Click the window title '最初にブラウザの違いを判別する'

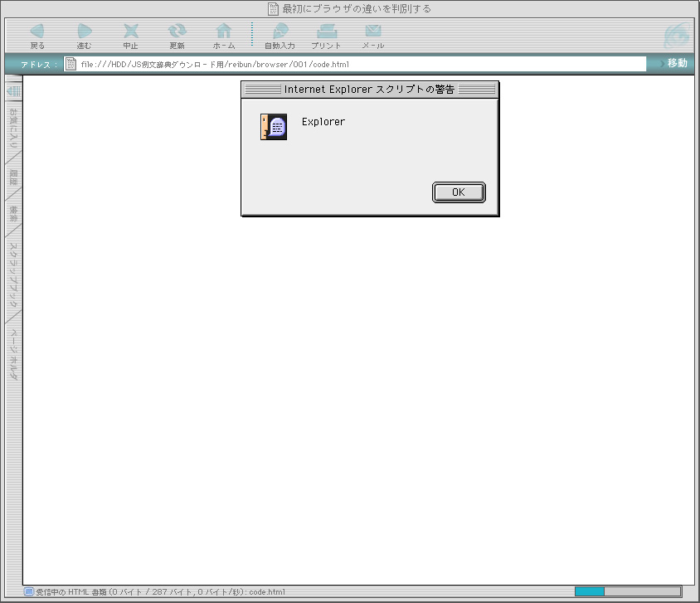tap(357, 9)
